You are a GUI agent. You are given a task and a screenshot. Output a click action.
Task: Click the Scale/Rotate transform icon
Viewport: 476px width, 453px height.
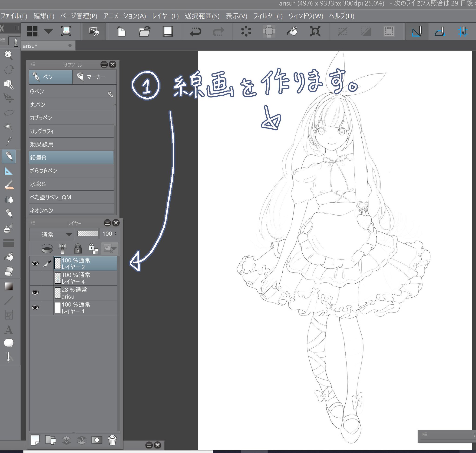(315, 31)
